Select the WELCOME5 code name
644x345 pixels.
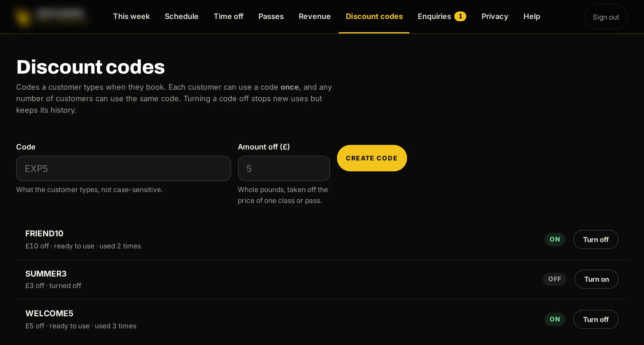[x=49, y=313]
